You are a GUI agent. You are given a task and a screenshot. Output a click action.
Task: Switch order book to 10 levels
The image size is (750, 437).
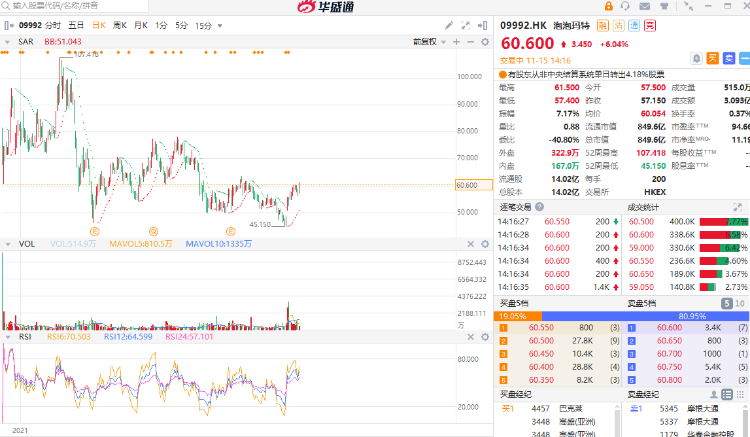pos(739,304)
